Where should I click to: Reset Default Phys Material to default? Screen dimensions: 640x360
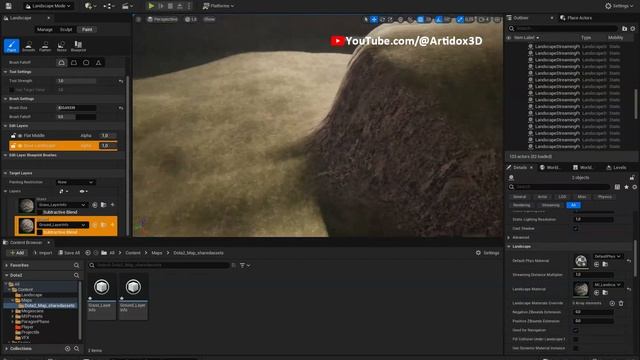[629, 260]
